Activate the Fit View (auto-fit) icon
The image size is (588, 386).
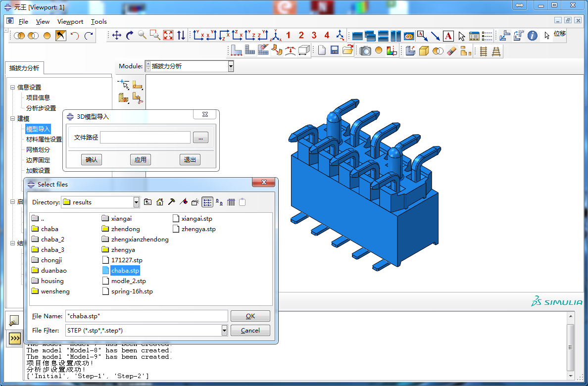pos(168,35)
